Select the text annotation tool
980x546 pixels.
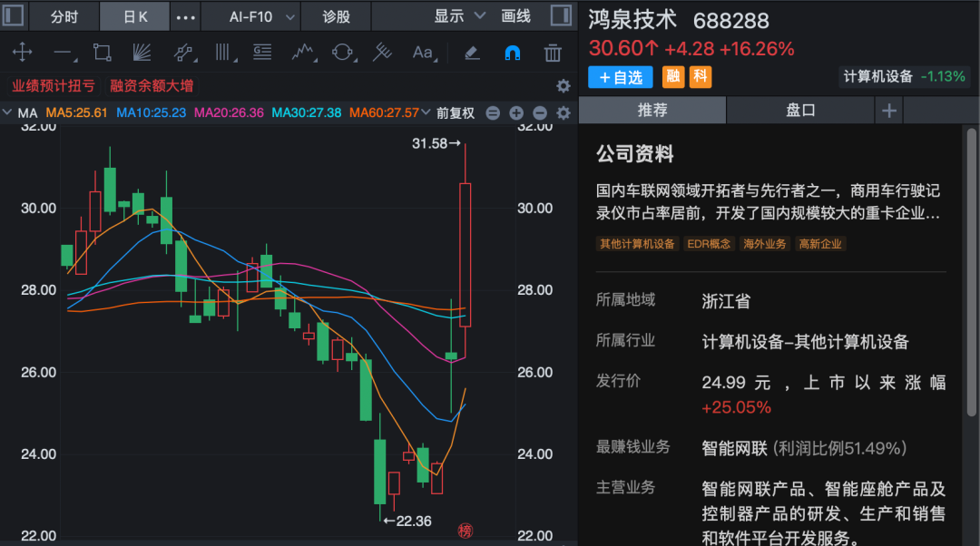[423, 53]
